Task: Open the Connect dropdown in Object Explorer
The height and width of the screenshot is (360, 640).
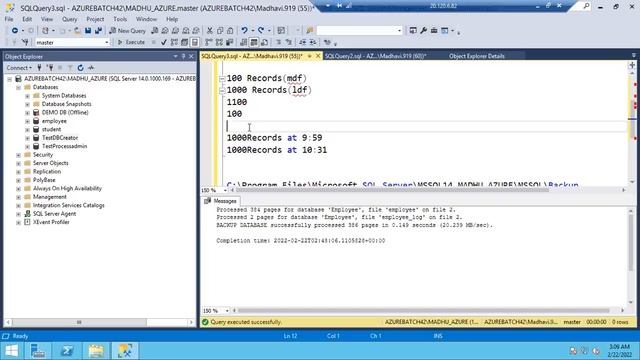Action: [x=19, y=68]
